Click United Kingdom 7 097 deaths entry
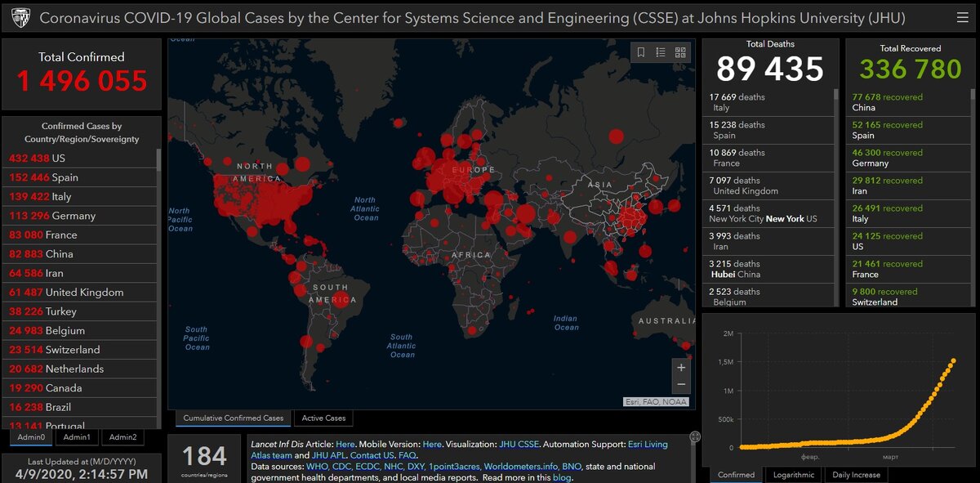Image resolution: width=980 pixels, height=483 pixels. (768, 186)
